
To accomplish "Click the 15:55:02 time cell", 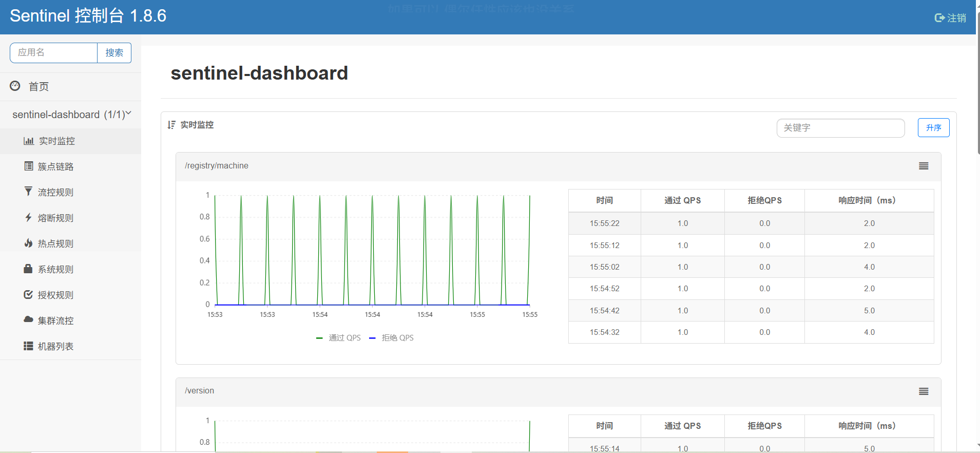I will click(604, 267).
